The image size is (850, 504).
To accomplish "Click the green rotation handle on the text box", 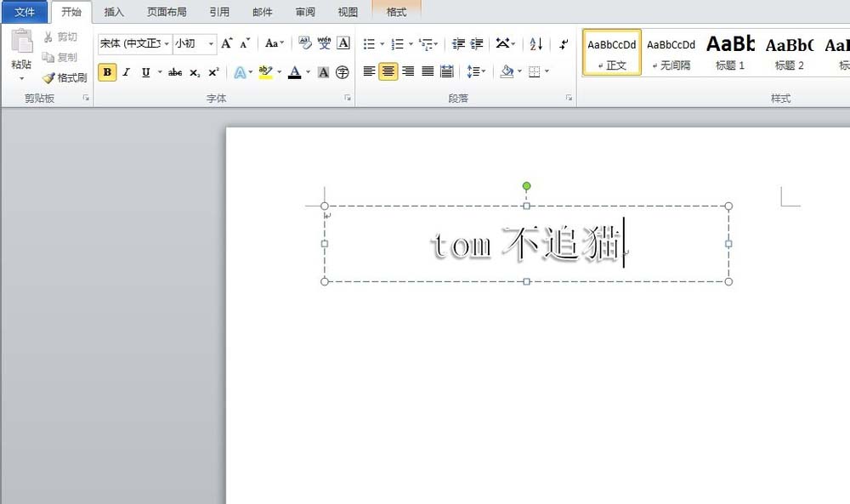I will pos(526,185).
